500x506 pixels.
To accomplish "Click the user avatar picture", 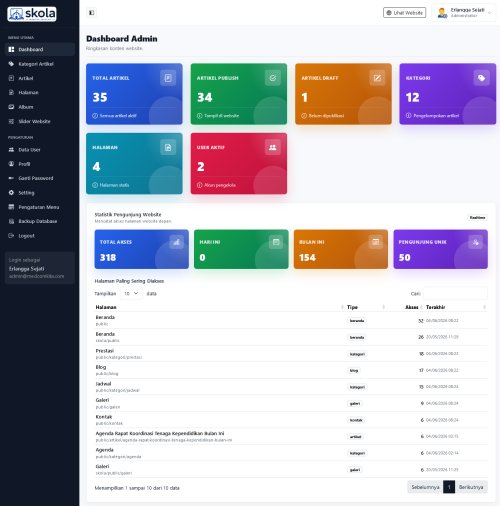I will (x=442, y=13).
